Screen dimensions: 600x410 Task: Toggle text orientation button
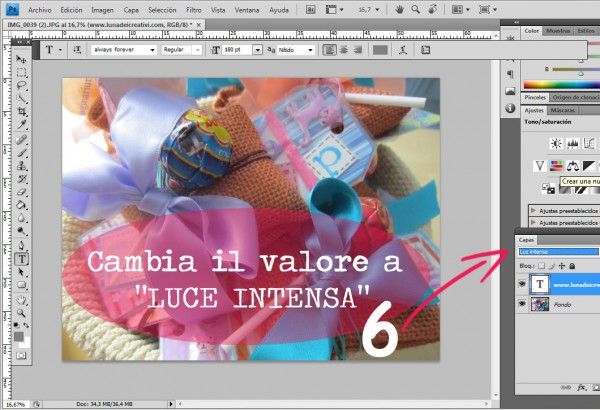pos(77,50)
